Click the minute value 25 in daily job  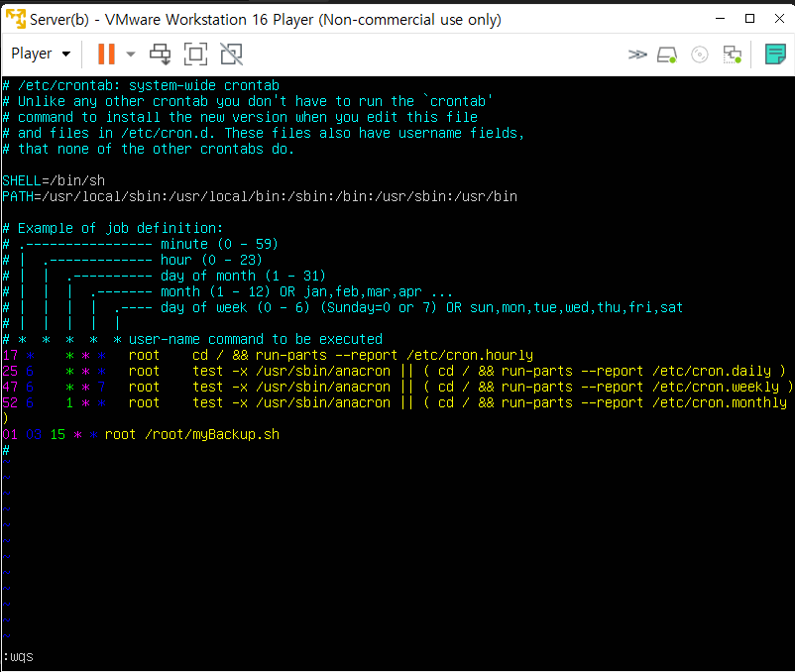point(10,371)
